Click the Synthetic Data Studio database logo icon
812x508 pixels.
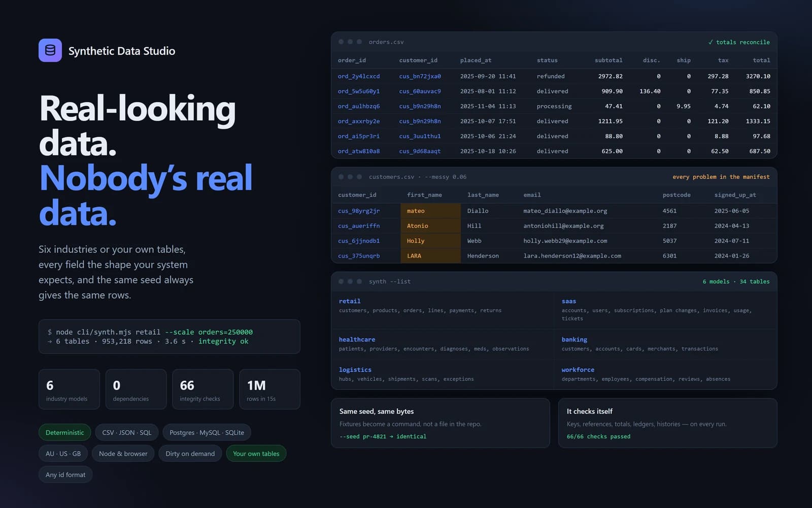point(50,50)
